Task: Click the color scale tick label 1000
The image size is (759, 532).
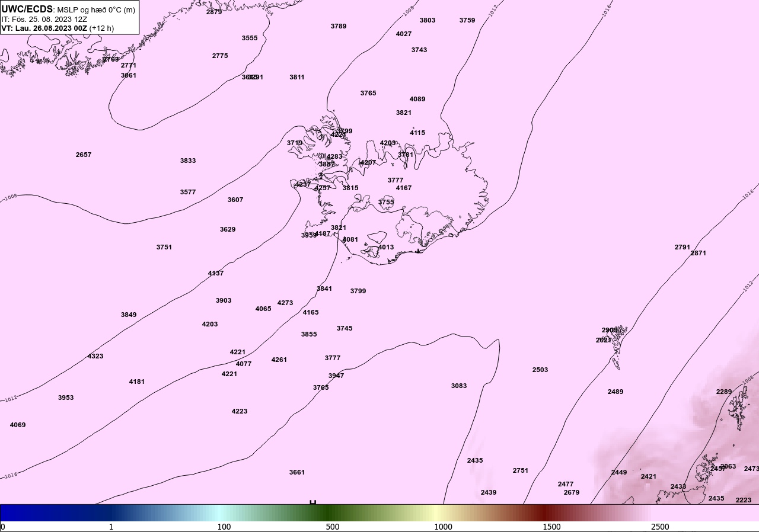Action: pyautogui.click(x=443, y=527)
